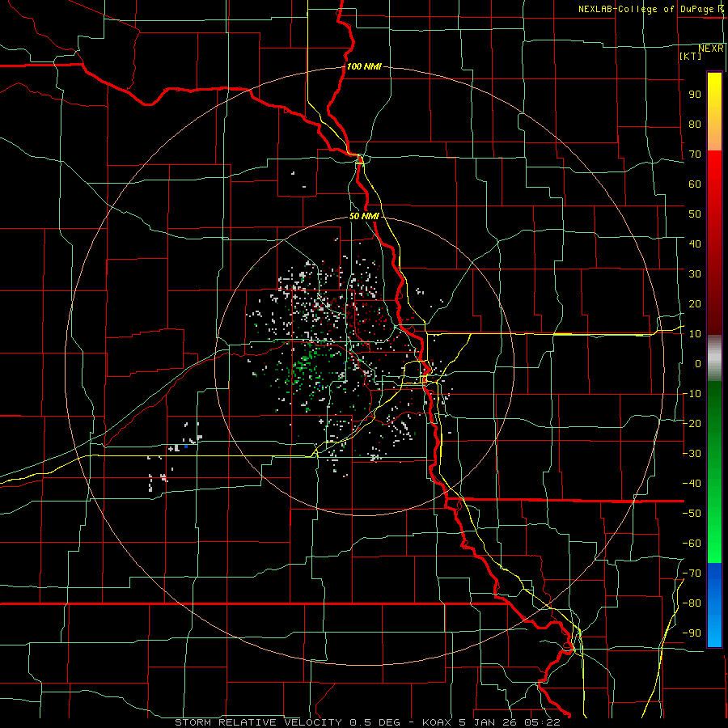Image resolution: width=728 pixels, height=728 pixels.
Task: Click the 0 knot scale label
Action: click(698, 364)
